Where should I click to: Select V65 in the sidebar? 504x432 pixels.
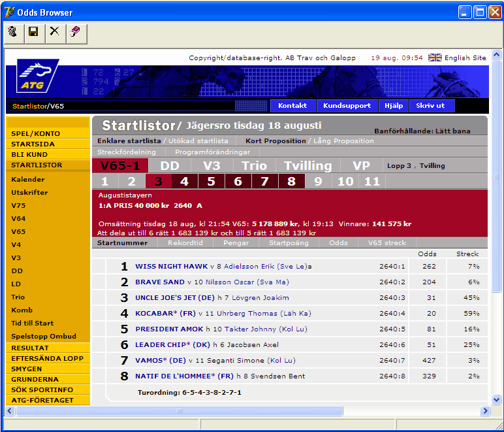(x=18, y=232)
